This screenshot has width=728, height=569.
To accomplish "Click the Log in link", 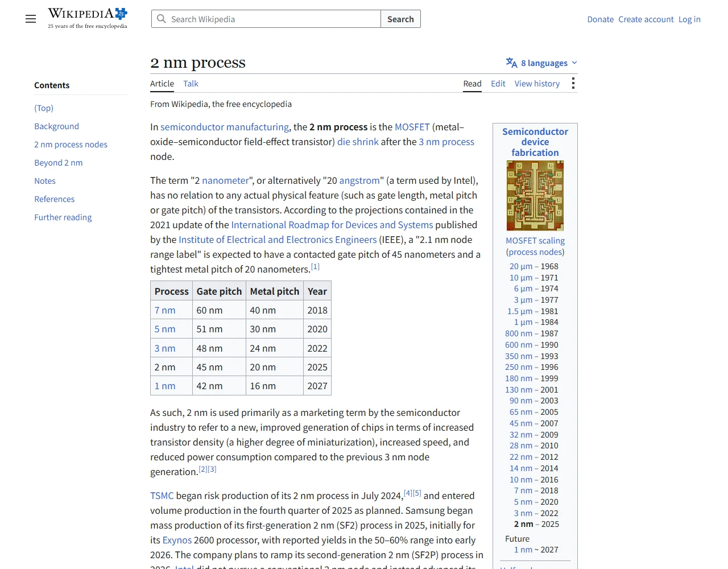I will (x=689, y=19).
